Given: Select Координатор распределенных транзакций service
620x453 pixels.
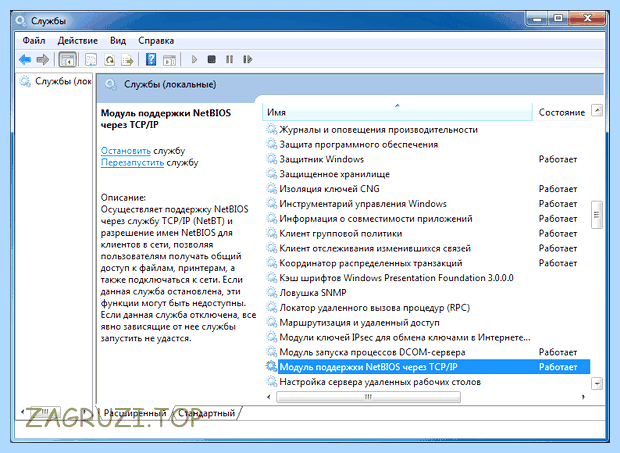Looking at the screenshot, I should click(370, 263).
